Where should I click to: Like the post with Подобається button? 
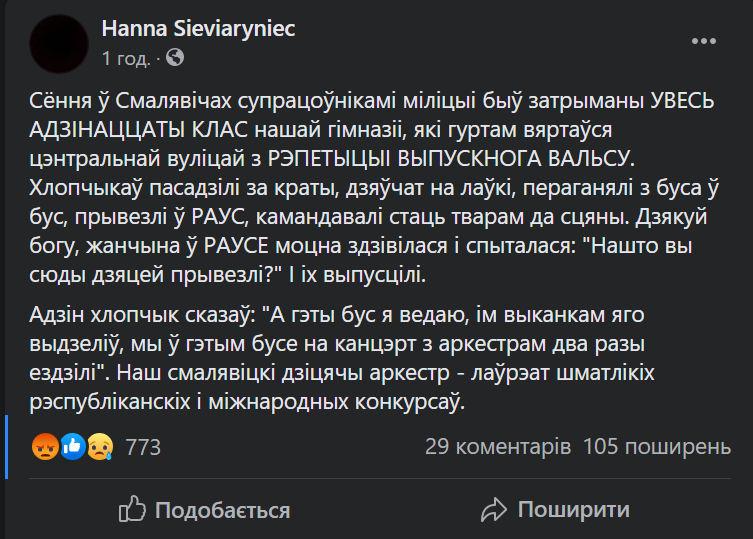(x=205, y=510)
